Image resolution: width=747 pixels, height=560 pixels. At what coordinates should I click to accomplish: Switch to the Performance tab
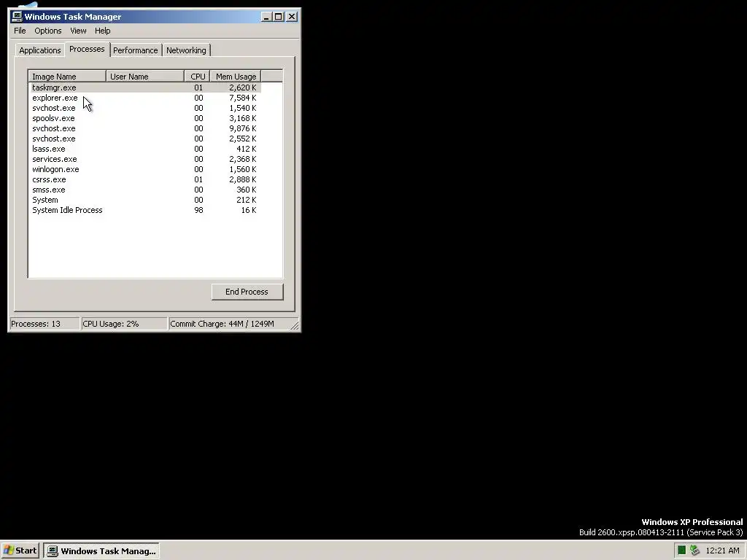point(135,50)
